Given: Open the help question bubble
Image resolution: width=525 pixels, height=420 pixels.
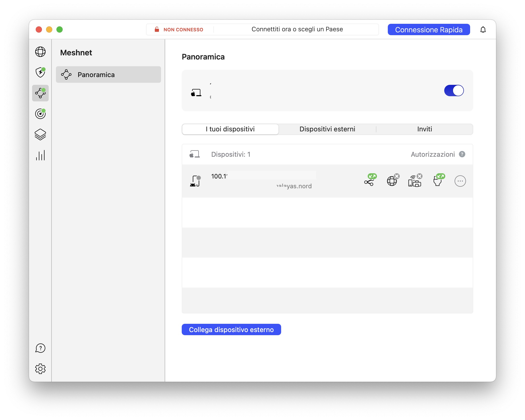Looking at the screenshot, I should pyautogui.click(x=40, y=348).
